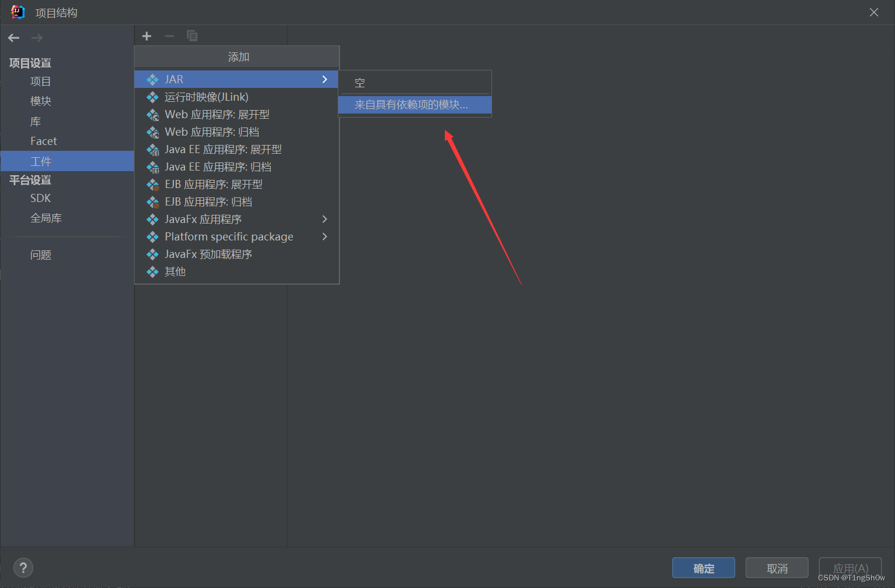Click the plus icon to add an artifact
895x588 pixels.
coord(147,36)
